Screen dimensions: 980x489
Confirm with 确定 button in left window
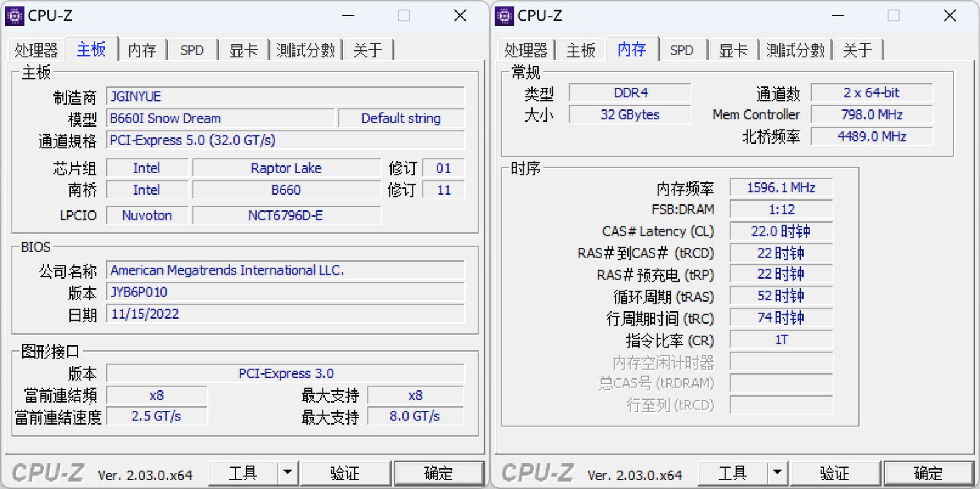pos(438,473)
